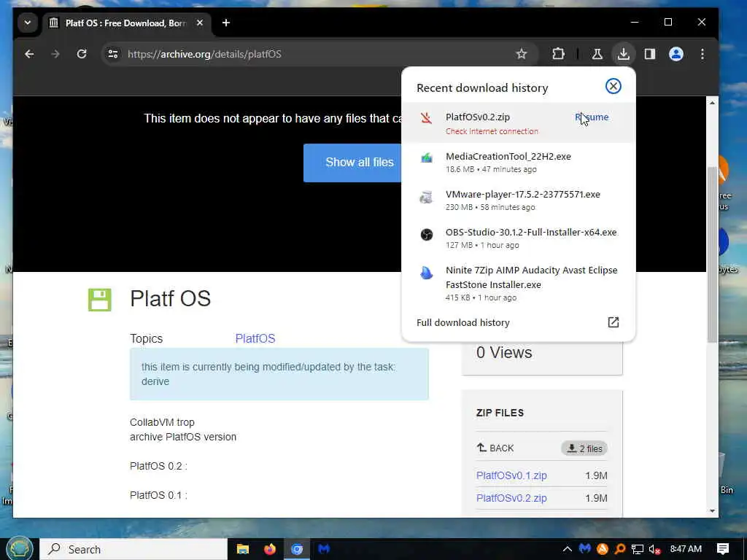Click the BACK link in ZIP FILES
Screen dimensions: 747x560
(495, 448)
